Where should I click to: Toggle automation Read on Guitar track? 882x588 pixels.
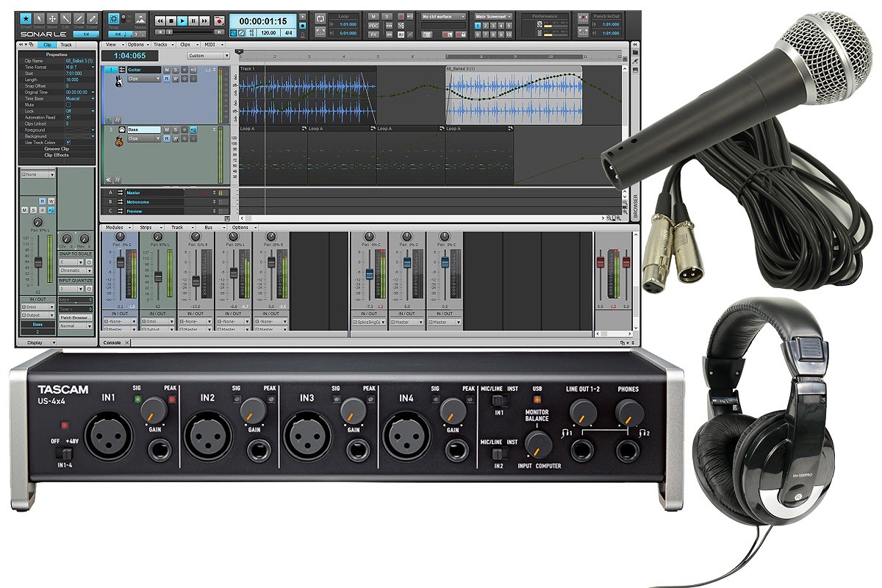click(167, 78)
